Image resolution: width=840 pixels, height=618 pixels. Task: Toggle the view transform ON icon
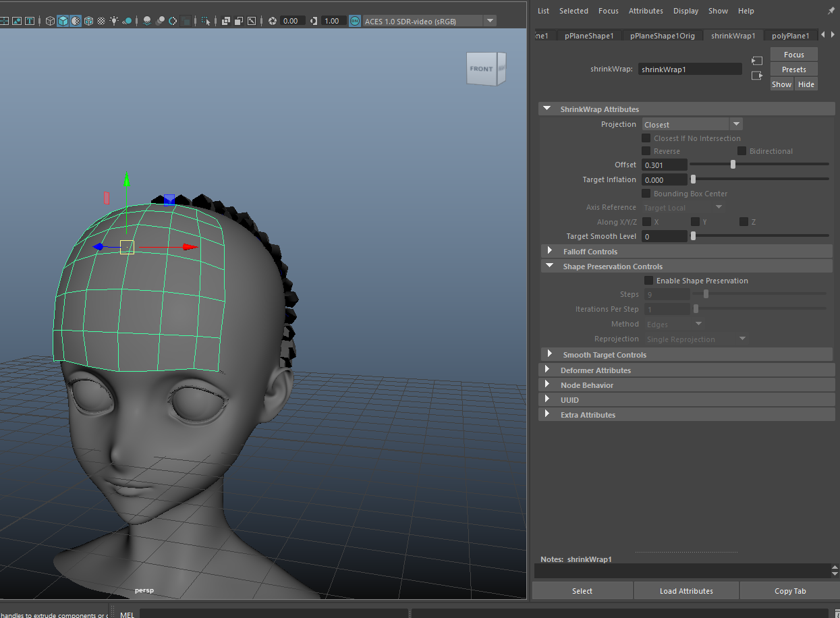click(x=355, y=21)
